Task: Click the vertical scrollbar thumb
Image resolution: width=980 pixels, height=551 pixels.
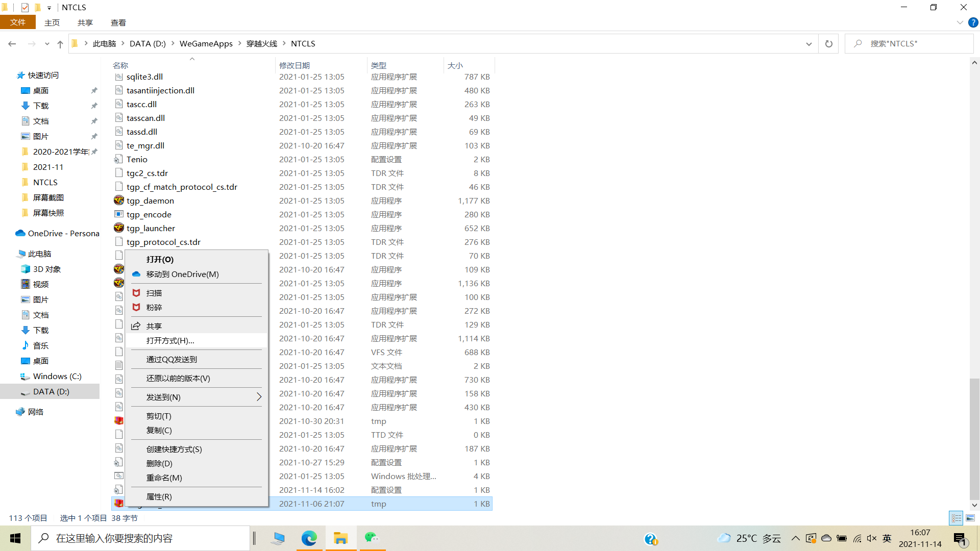Action: (974, 439)
